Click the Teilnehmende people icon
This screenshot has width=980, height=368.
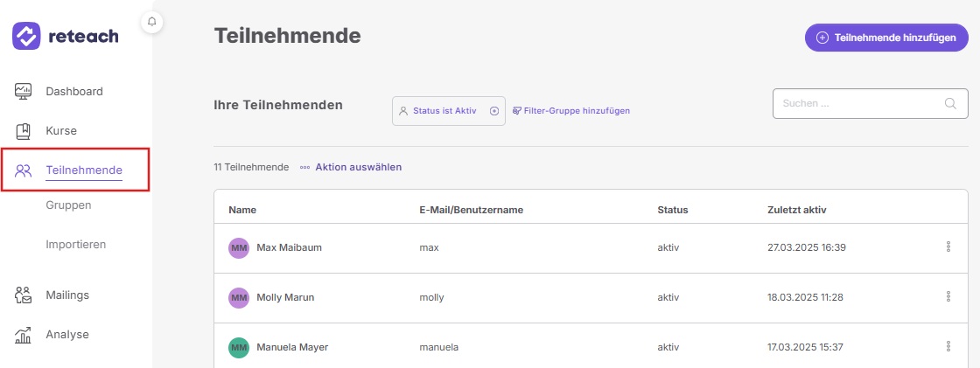23,170
